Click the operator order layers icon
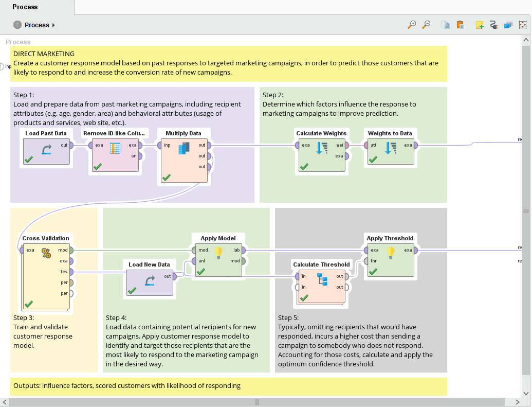 tap(508, 25)
